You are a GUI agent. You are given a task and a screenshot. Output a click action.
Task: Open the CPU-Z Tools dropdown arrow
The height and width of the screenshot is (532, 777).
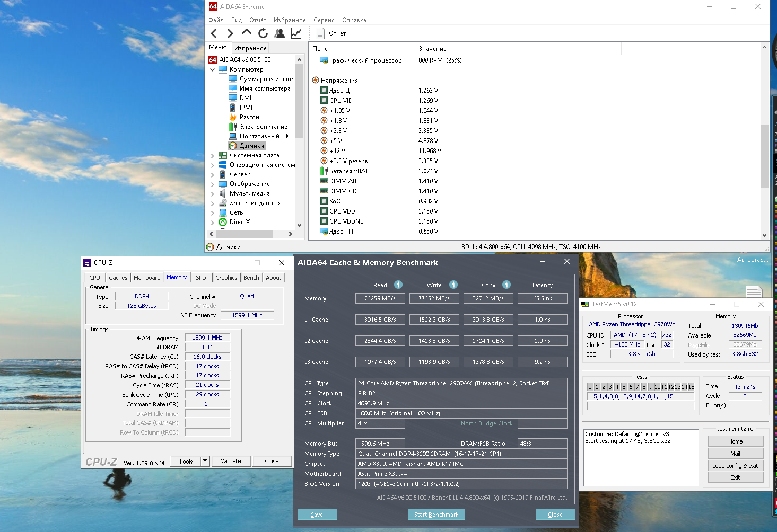tap(205, 461)
